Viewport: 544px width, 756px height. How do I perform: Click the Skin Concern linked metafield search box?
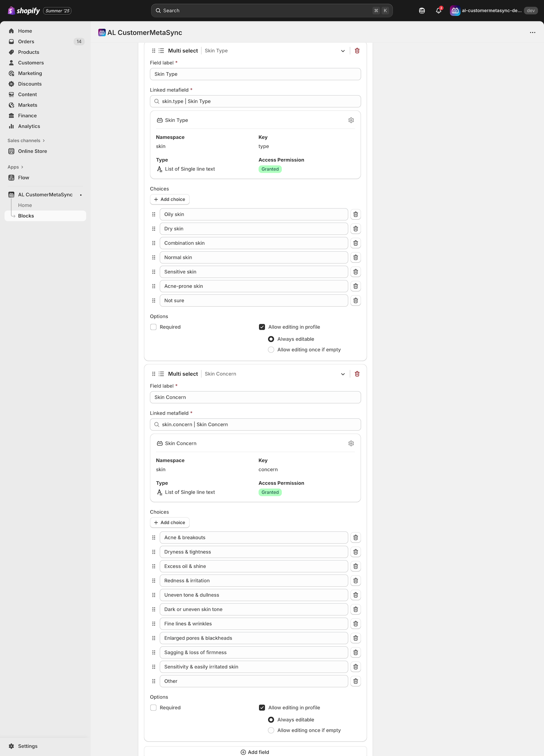tap(255, 424)
